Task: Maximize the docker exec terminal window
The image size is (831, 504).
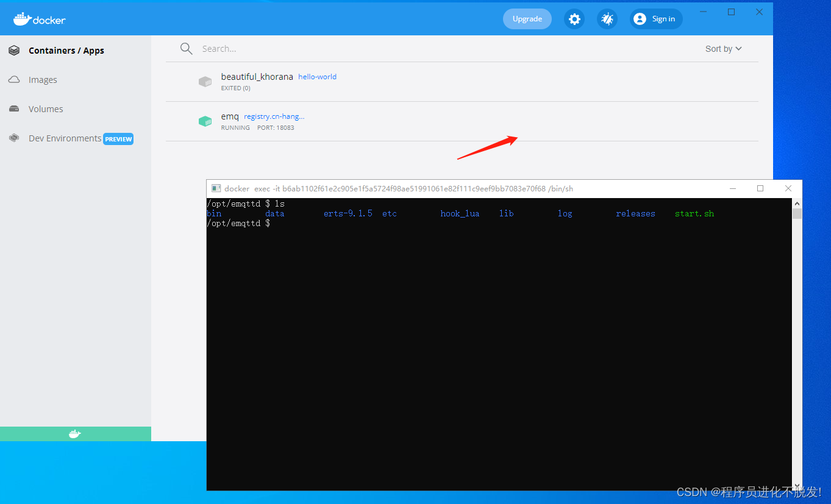Action: [760, 189]
